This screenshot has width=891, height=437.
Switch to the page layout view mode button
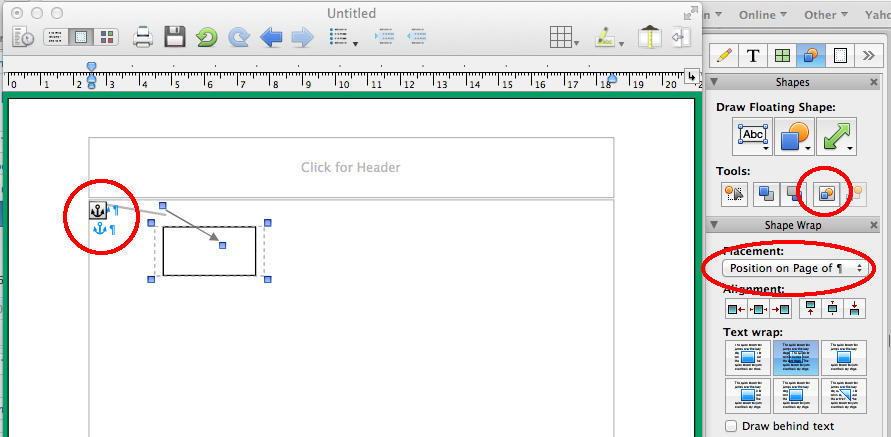[x=80, y=39]
